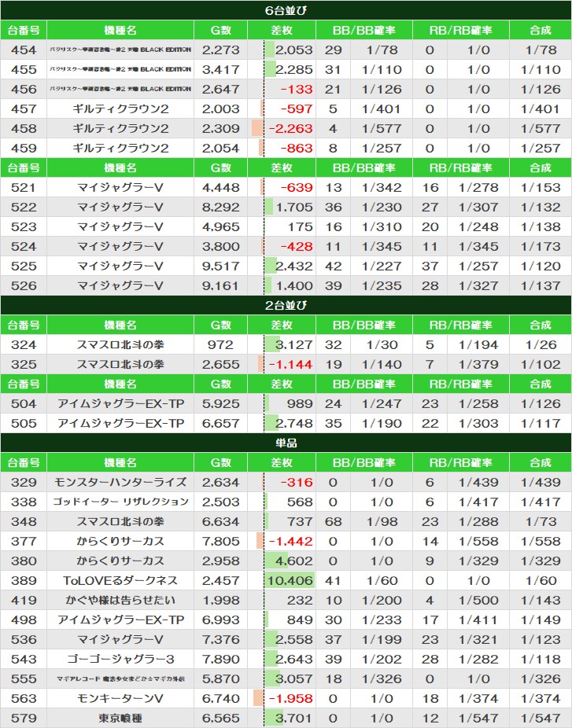
Task: Select the 単品 section header
Action: point(286,443)
